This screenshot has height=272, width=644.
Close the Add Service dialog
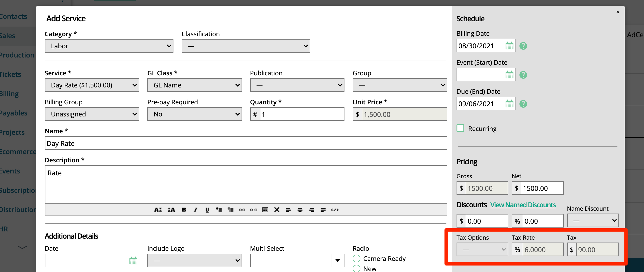(617, 12)
